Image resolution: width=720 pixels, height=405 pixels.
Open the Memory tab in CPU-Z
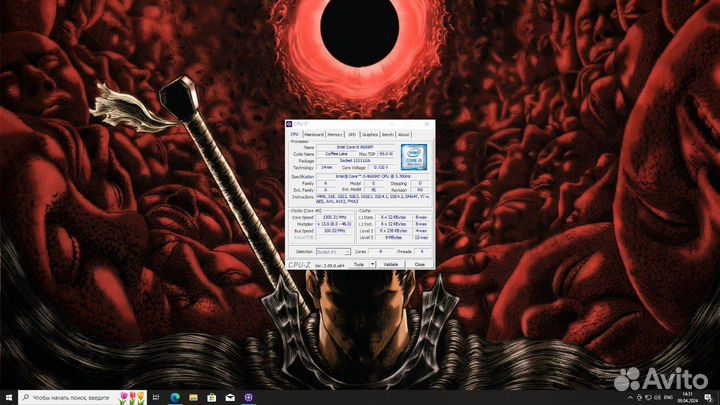click(335, 135)
